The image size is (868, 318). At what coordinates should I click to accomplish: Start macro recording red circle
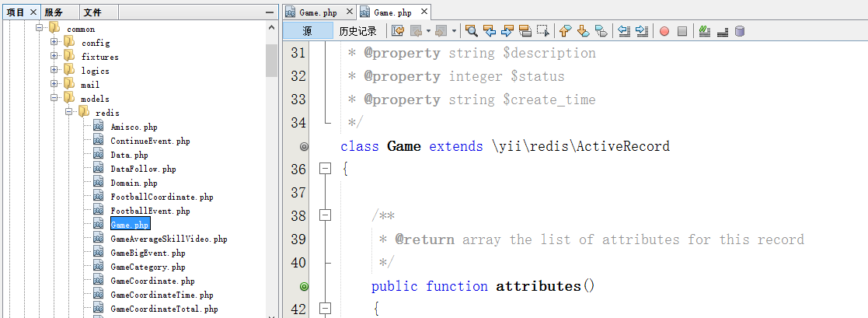pyautogui.click(x=664, y=32)
